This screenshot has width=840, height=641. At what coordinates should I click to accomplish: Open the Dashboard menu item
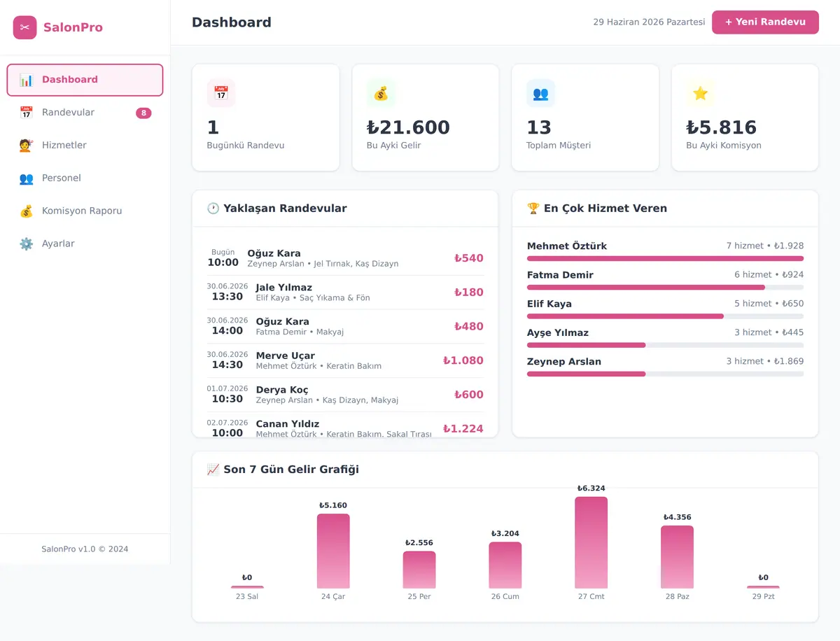[85, 80]
